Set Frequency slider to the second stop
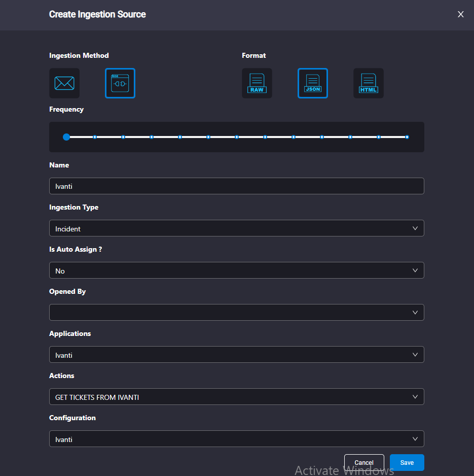This screenshot has width=474, height=476. click(x=95, y=137)
